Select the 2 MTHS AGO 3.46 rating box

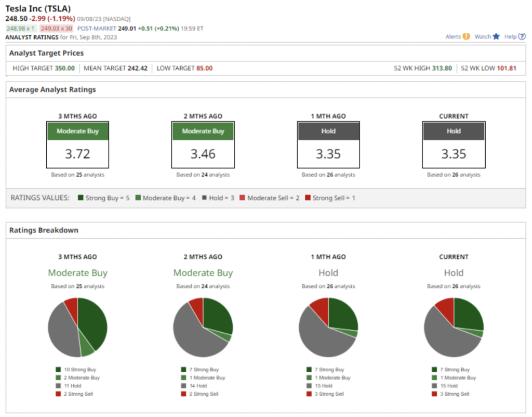(203, 145)
